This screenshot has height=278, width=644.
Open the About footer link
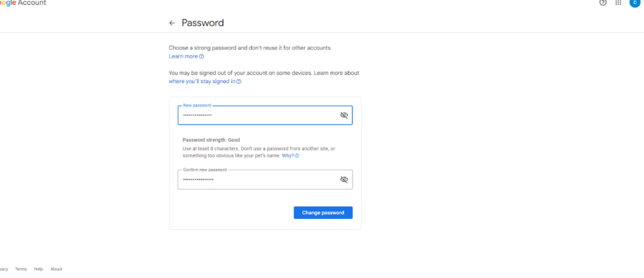click(56, 269)
